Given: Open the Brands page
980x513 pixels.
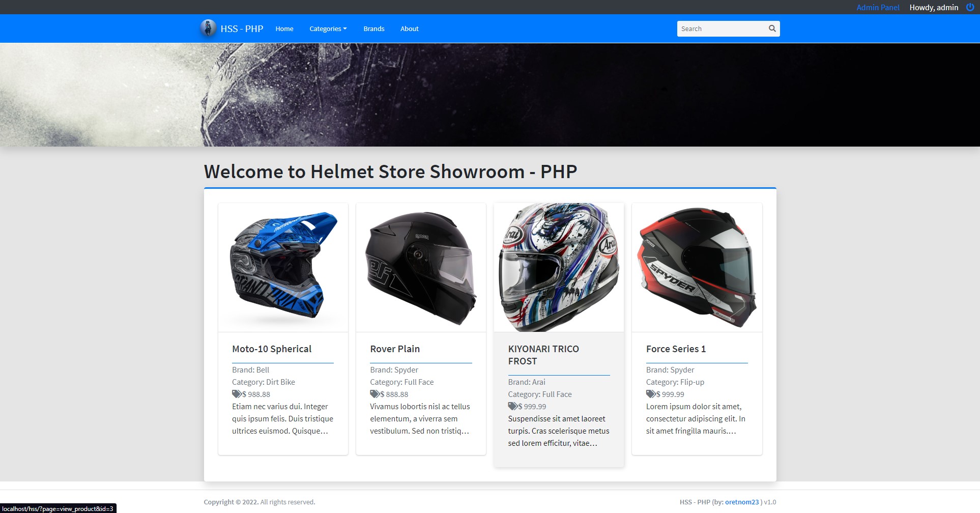Looking at the screenshot, I should 374,28.
